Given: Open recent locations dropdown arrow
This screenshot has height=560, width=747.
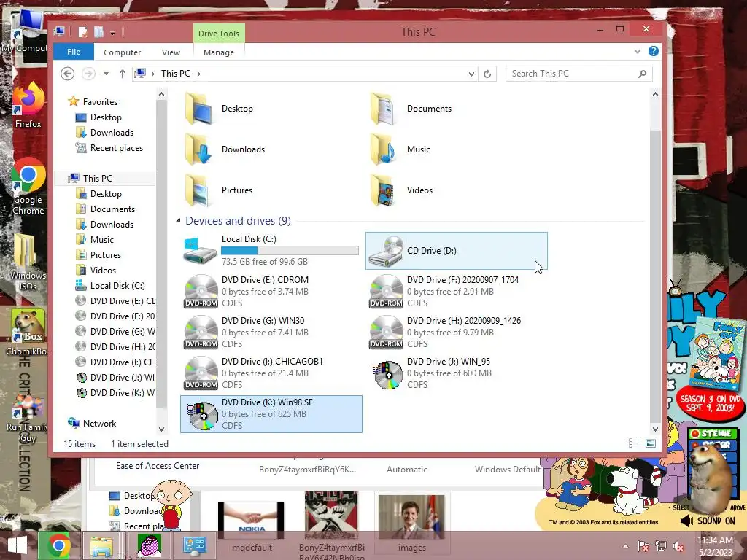Looking at the screenshot, I should click(x=106, y=74).
